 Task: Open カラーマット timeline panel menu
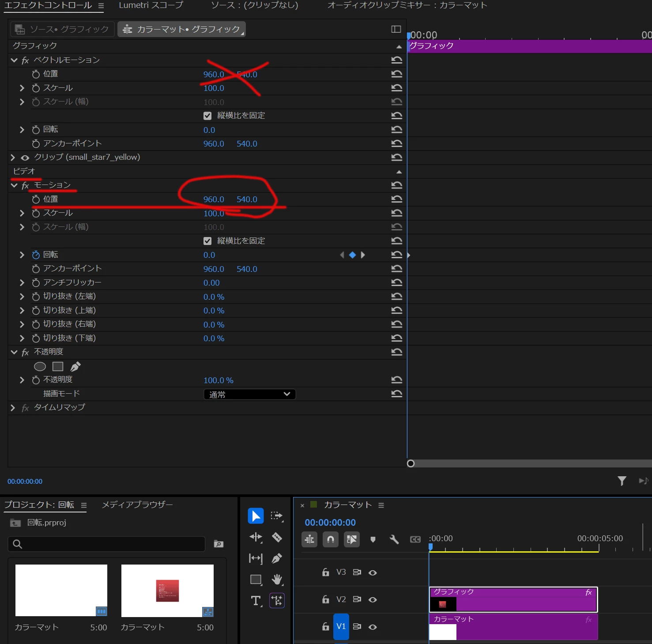point(381,505)
